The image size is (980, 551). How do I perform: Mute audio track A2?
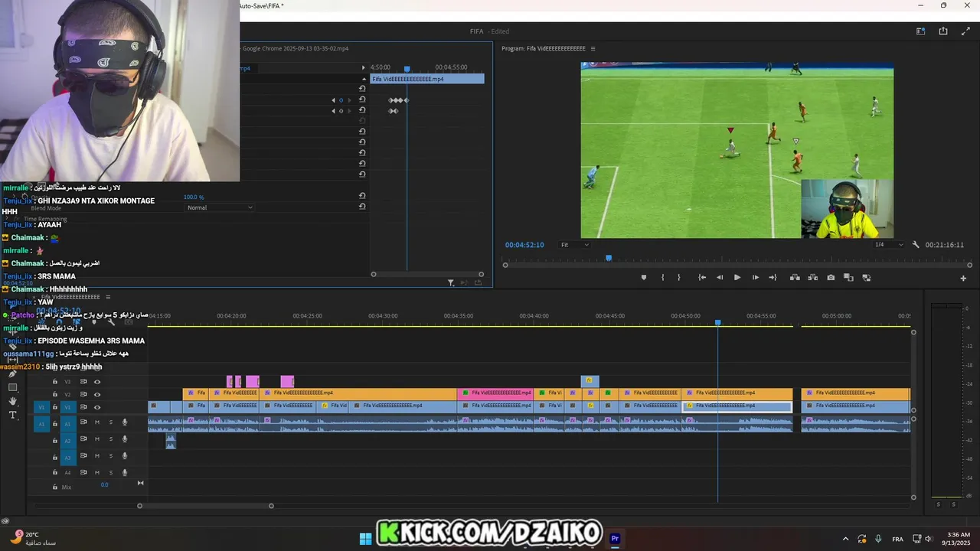click(x=97, y=439)
